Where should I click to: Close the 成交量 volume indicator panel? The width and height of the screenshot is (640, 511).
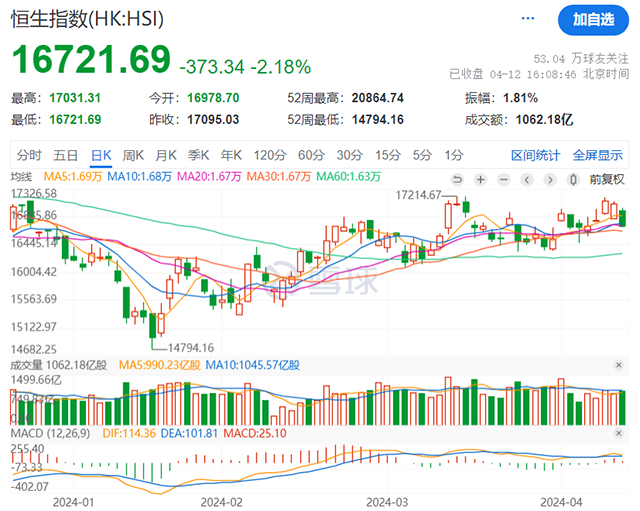click(x=618, y=365)
